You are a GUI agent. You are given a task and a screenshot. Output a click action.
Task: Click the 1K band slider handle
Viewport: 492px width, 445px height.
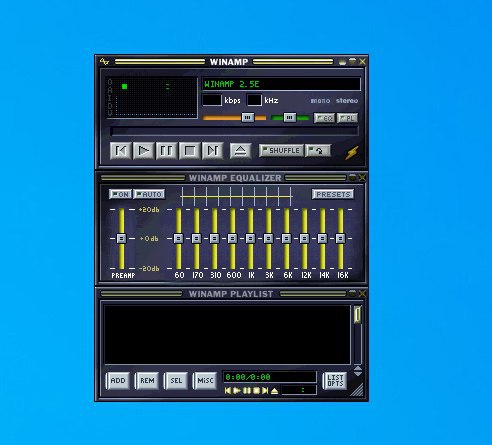(251, 238)
